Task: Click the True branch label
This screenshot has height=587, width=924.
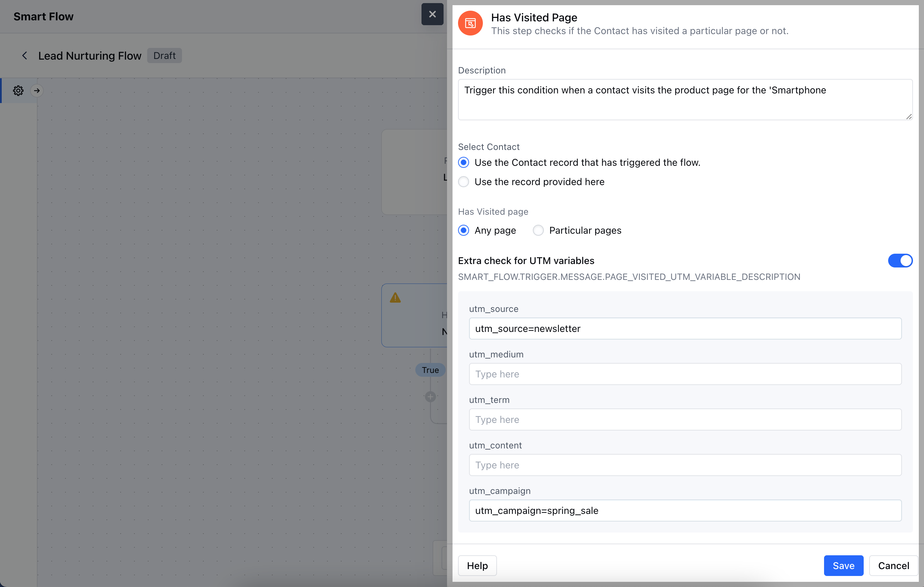Action: [x=430, y=370]
